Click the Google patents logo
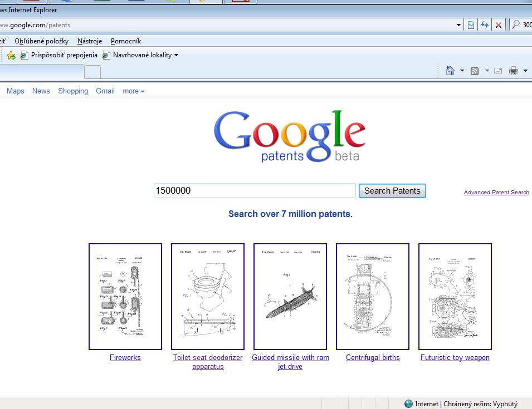The image size is (532, 409). [x=290, y=136]
